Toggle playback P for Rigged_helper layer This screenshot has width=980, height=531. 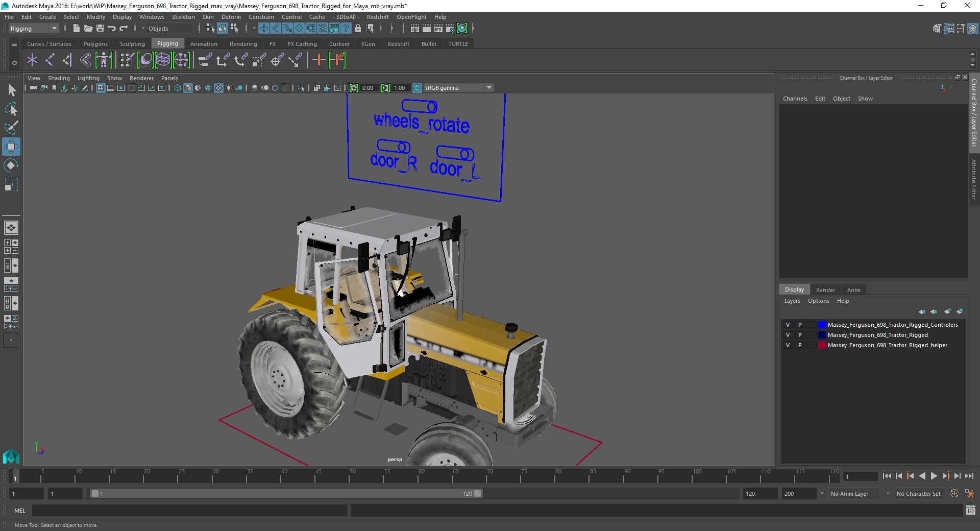(800, 345)
